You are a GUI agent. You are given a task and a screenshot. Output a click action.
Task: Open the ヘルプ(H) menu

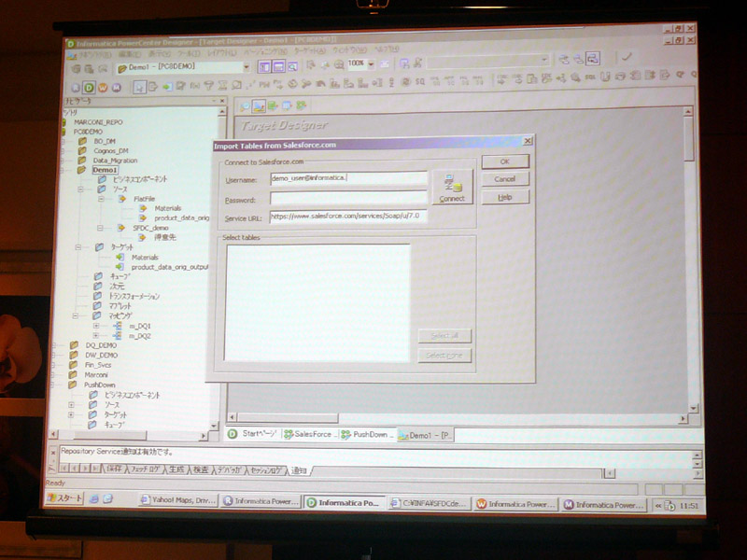tap(387, 49)
